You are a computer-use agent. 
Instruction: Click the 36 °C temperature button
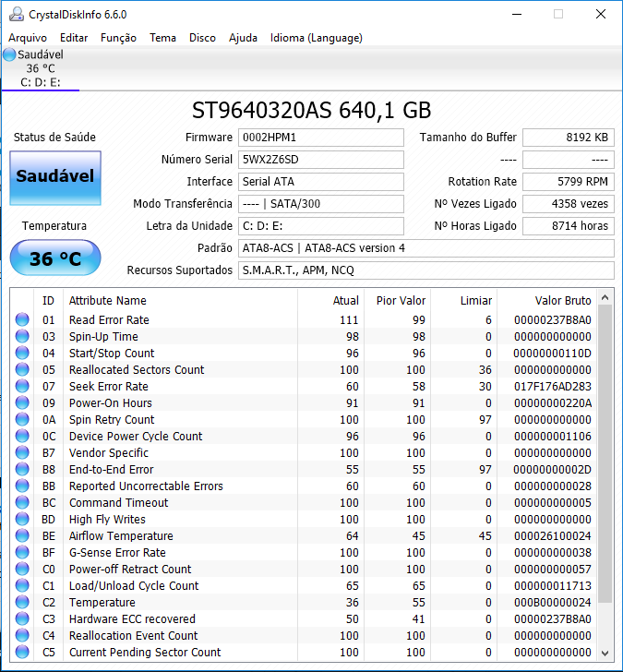(x=54, y=258)
